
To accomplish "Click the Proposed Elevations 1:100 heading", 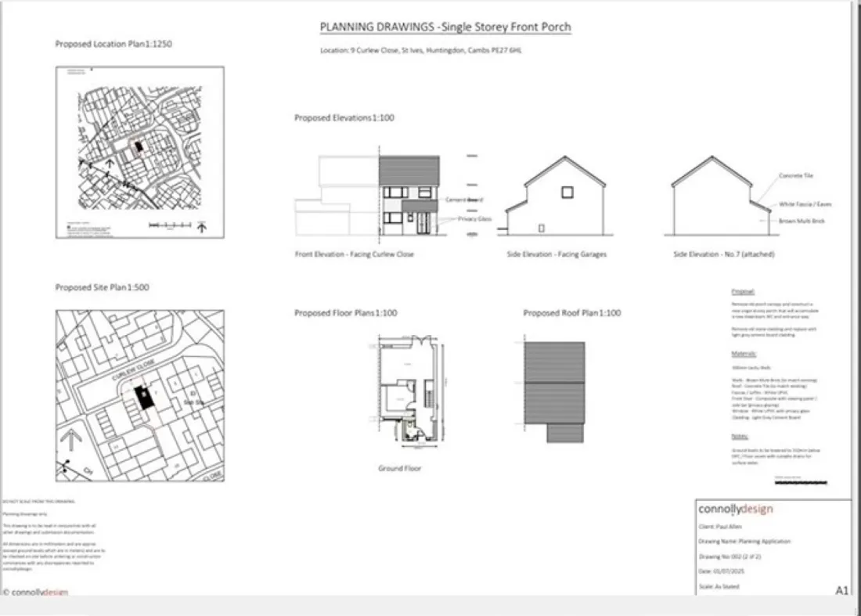I will [344, 117].
